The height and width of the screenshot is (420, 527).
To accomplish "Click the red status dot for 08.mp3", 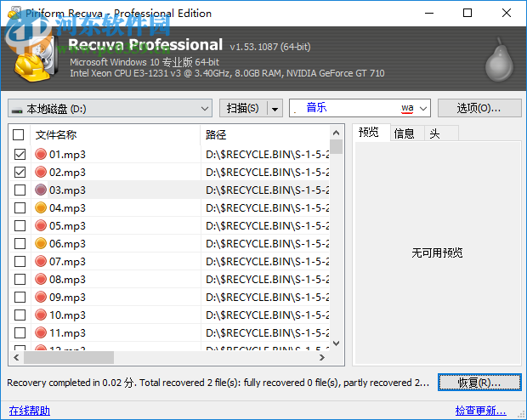I will (41, 279).
